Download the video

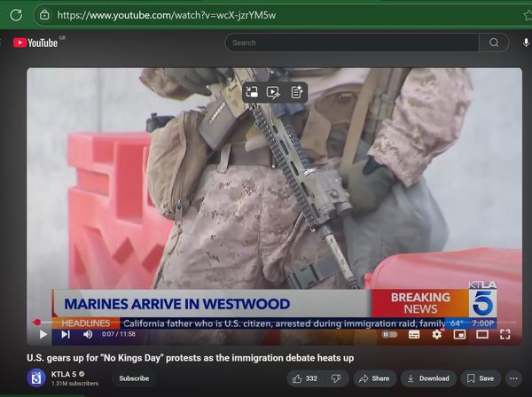428,378
